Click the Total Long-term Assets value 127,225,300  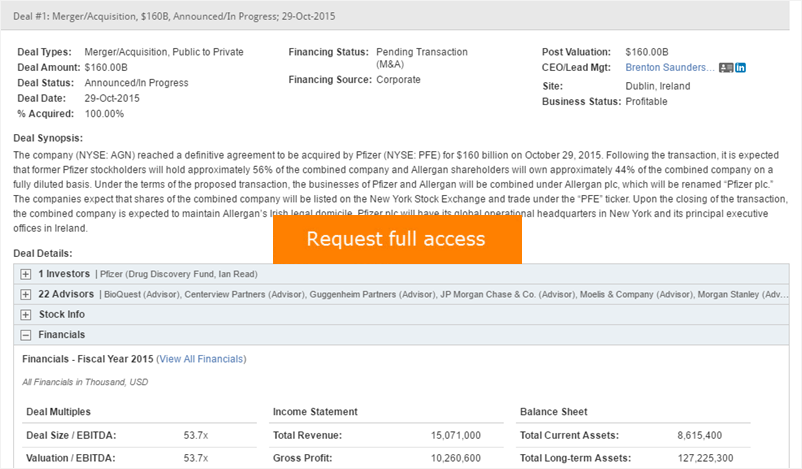(x=705, y=458)
